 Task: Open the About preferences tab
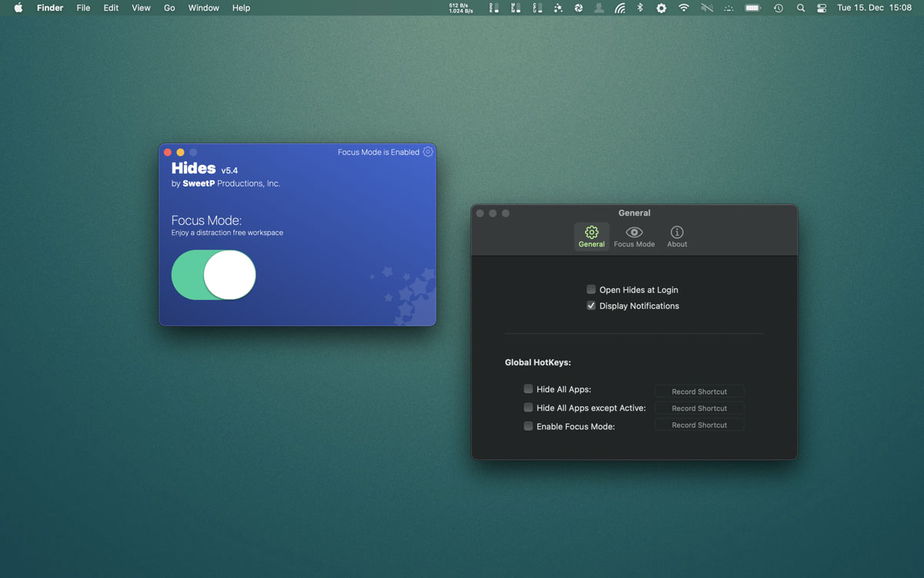677,237
